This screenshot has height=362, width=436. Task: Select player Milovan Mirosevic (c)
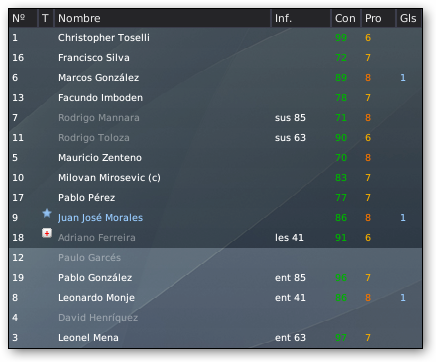[x=215, y=178]
